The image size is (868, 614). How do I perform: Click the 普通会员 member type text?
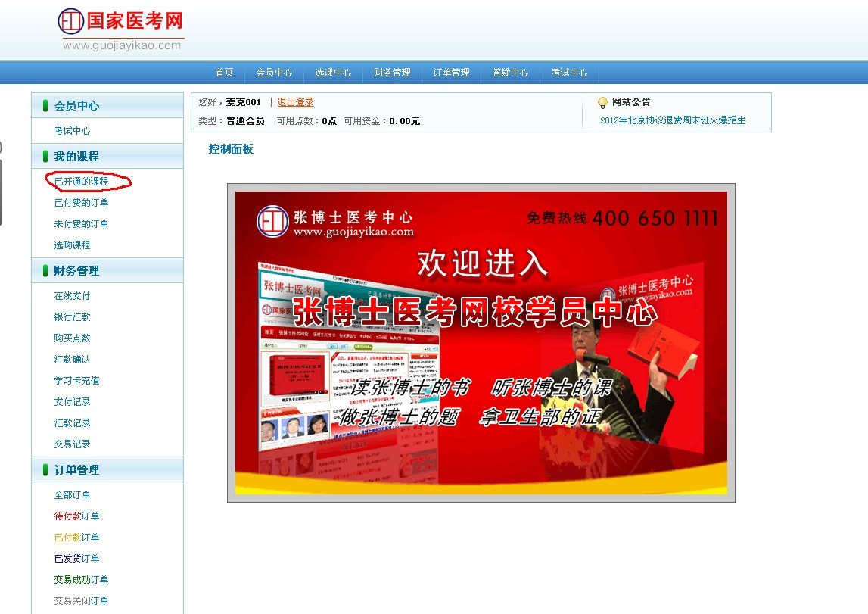tap(245, 120)
